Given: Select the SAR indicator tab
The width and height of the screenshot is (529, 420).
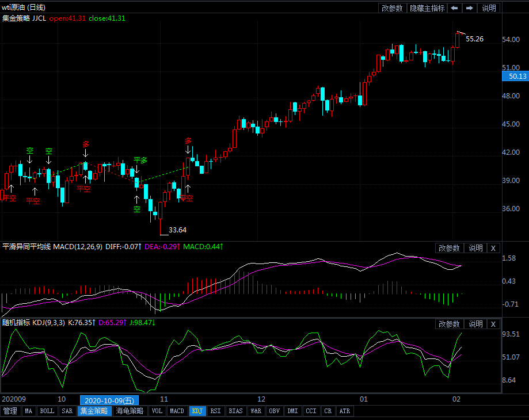Looking at the screenshot, I should tap(67, 411).
